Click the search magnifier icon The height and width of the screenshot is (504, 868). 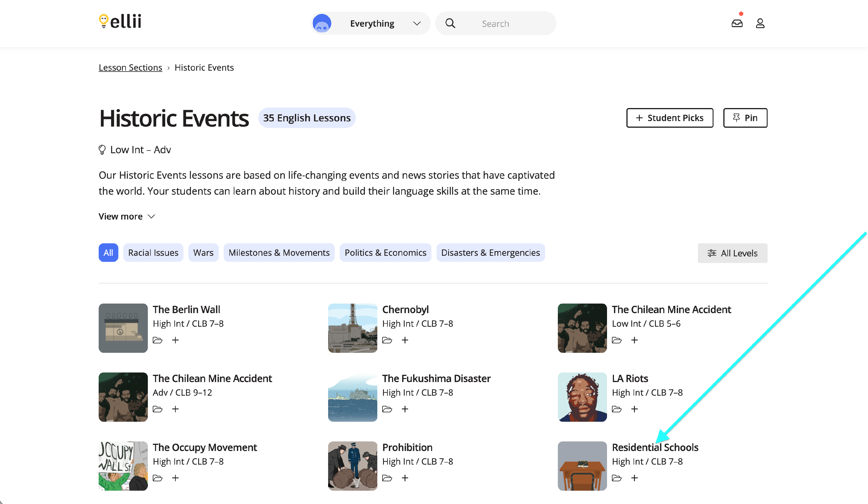tap(450, 23)
